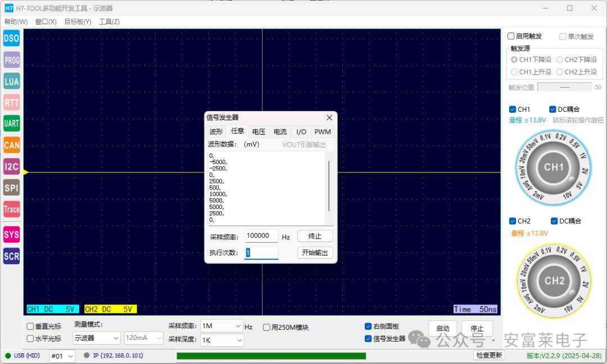The width and height of the screenshot is (607, 364).
Task: Select CH1上升沿 as trigger source
Action: tap(514, 71)
